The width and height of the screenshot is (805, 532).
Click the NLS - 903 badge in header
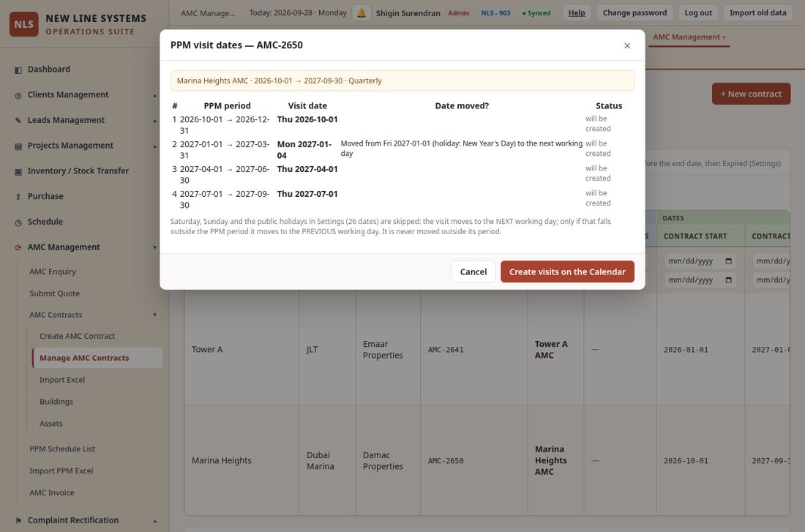pyautogui.click(x=495, y=13)
